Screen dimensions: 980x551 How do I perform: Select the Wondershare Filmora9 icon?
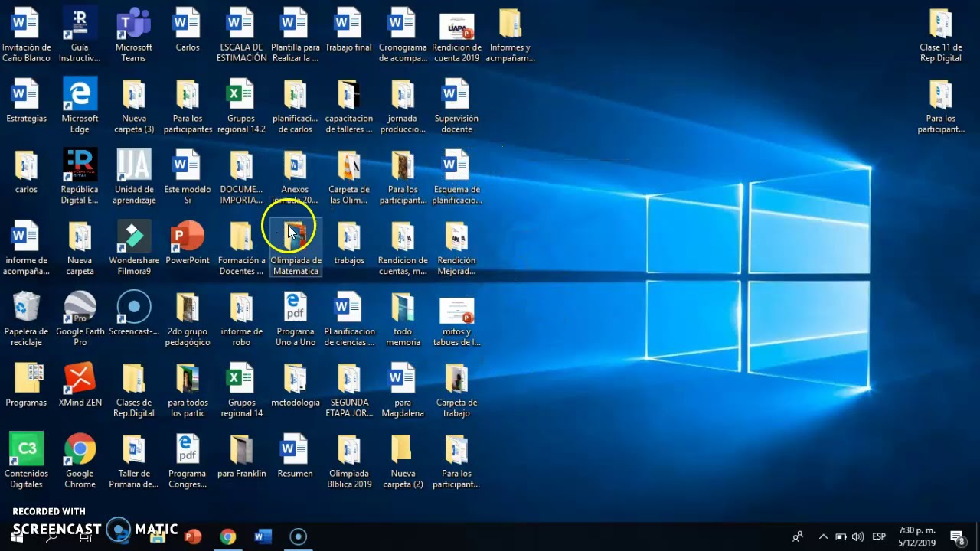tap(134, 249)
